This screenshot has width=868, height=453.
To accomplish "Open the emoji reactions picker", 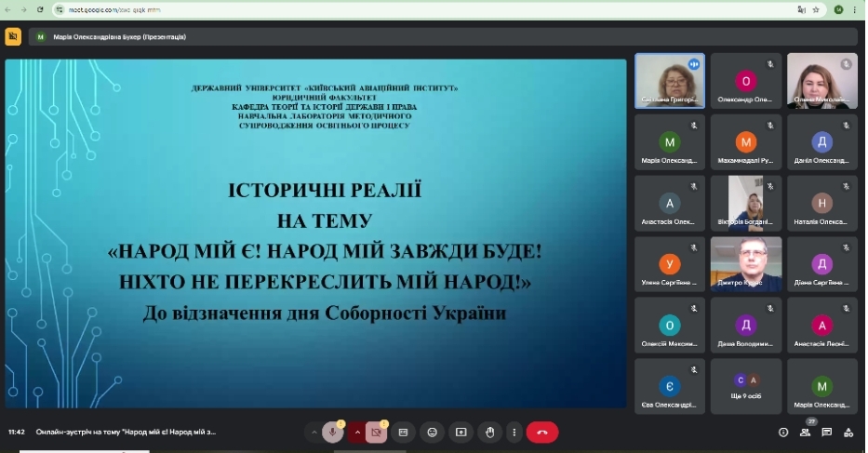I will pos(432,433).
